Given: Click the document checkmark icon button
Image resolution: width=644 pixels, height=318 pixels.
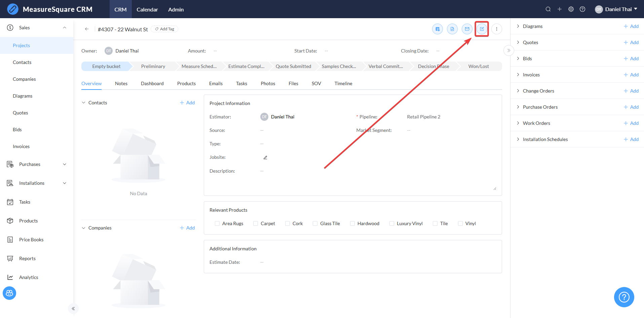Looking at the screenshot, I should (x=452, y=29).
